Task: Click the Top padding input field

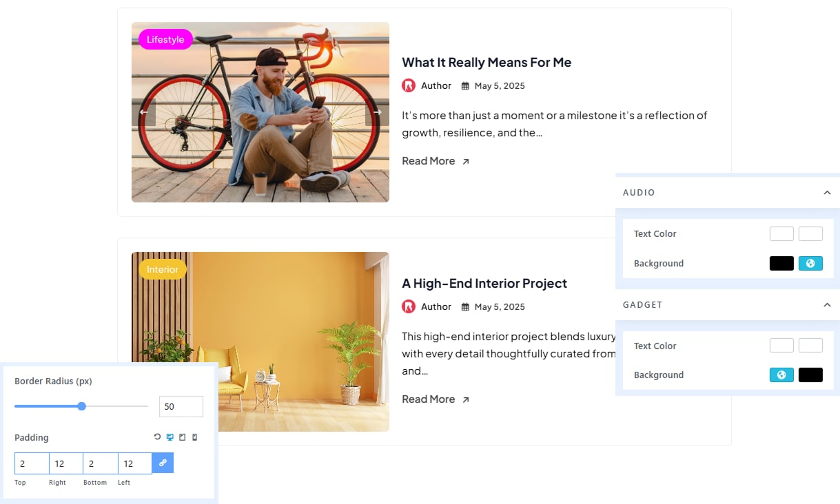Action: click(32, 463)
